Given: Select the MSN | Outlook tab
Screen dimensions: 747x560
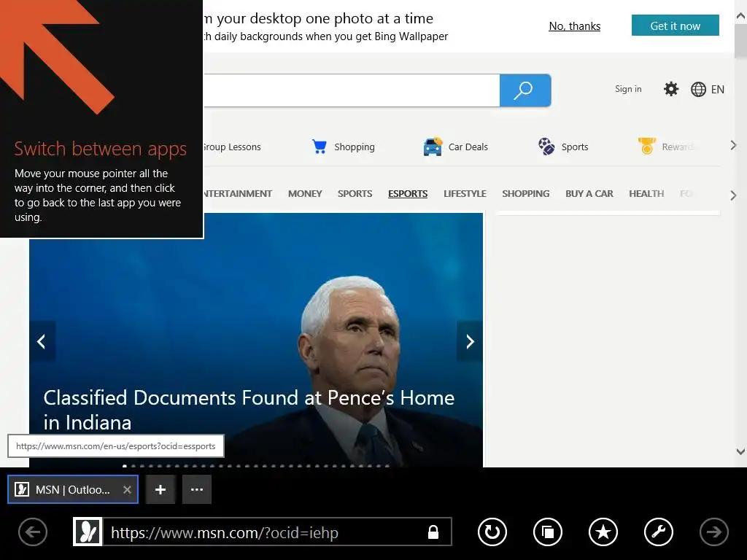Looking at the screenshot, I should coord(72,489).
